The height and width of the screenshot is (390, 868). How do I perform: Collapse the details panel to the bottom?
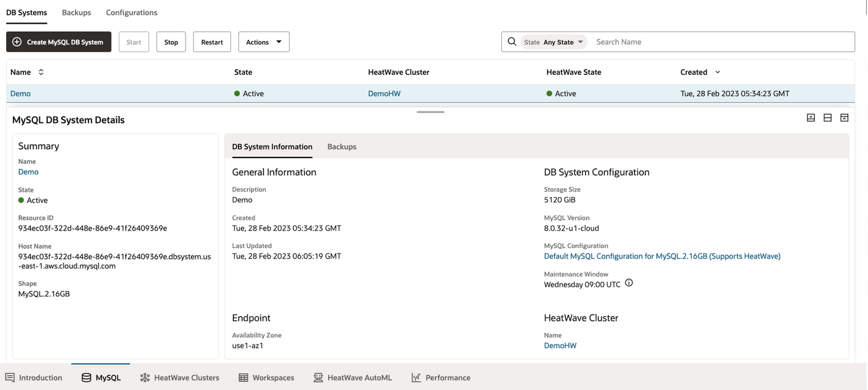click(811, 118)
